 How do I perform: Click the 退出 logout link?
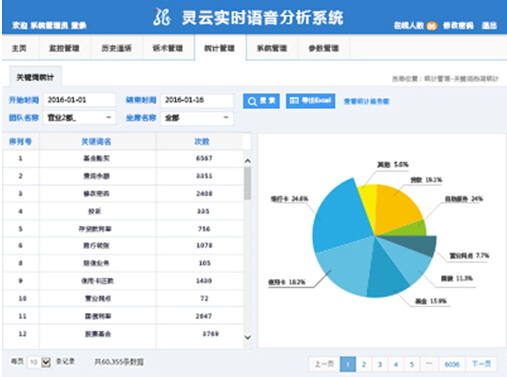[489, 25]
